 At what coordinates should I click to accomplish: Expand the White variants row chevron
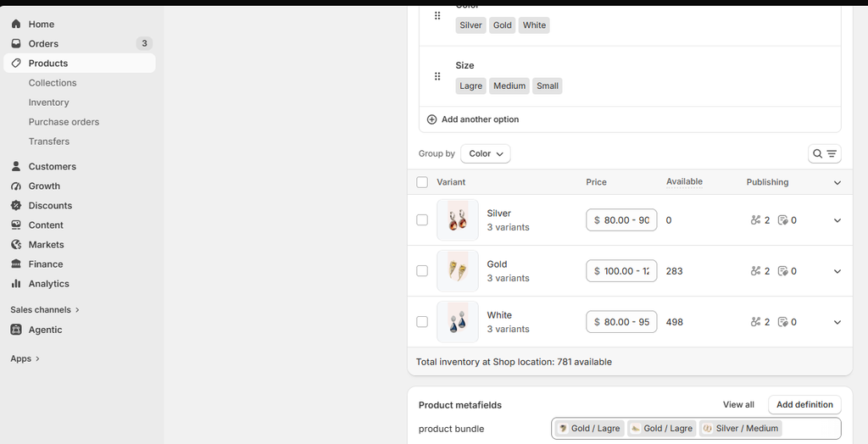pyautogui.click(x=837, y=322)
